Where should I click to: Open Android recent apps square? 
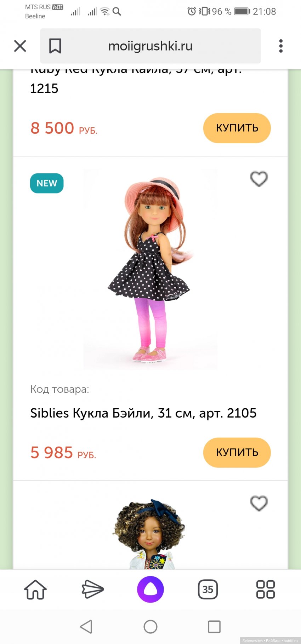(214, 627)
